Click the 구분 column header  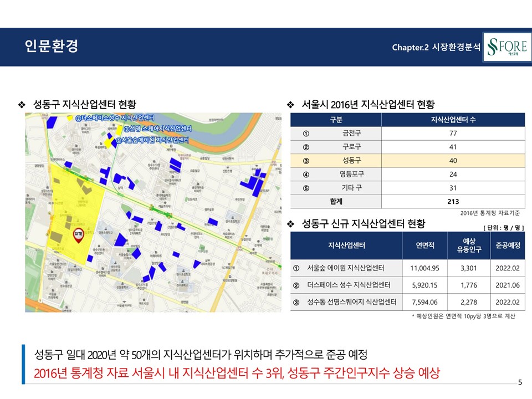click(x=336, y=120)
